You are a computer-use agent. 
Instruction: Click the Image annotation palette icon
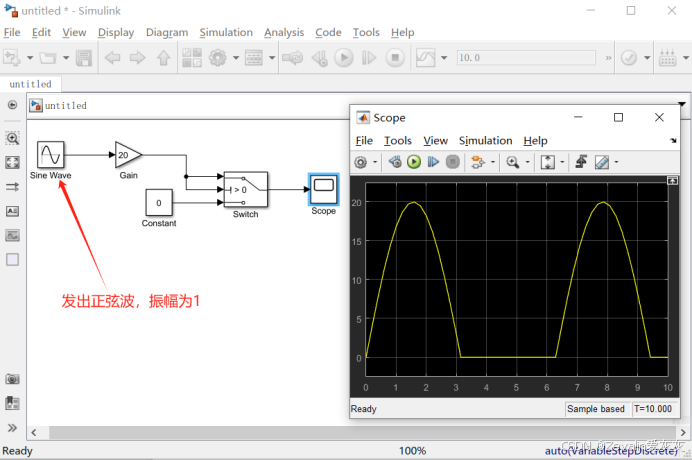12,235
